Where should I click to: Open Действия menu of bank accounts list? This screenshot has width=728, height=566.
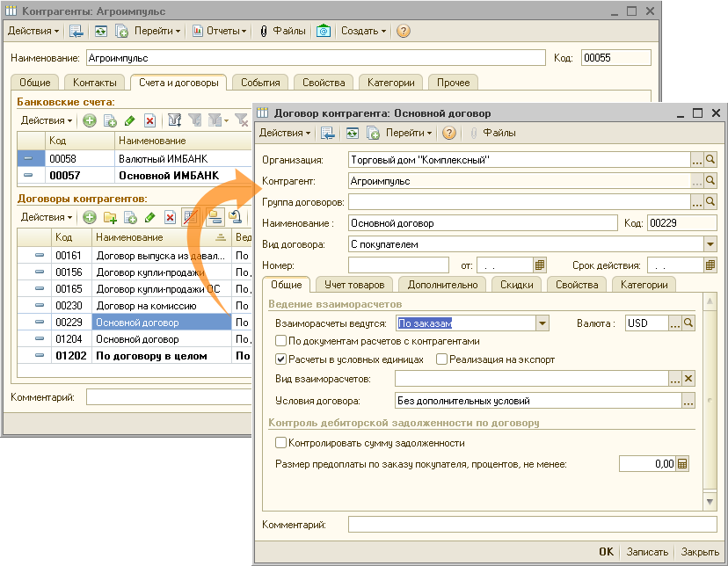pyautogui.click(x=47, y=120)
